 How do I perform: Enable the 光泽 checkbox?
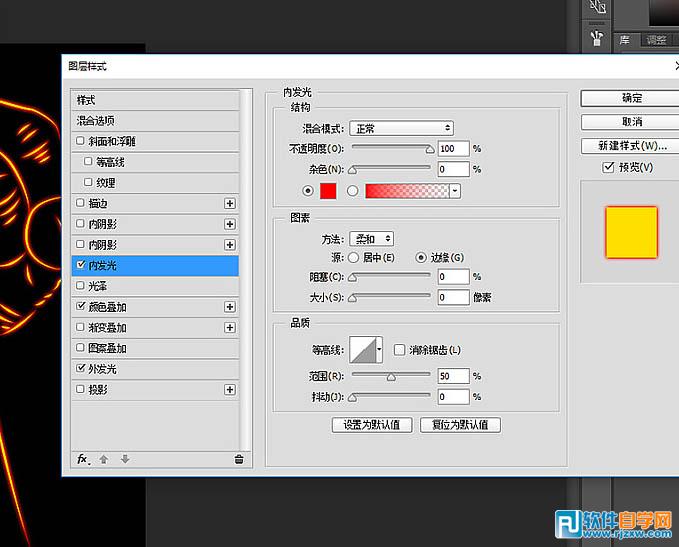point(80,285)
